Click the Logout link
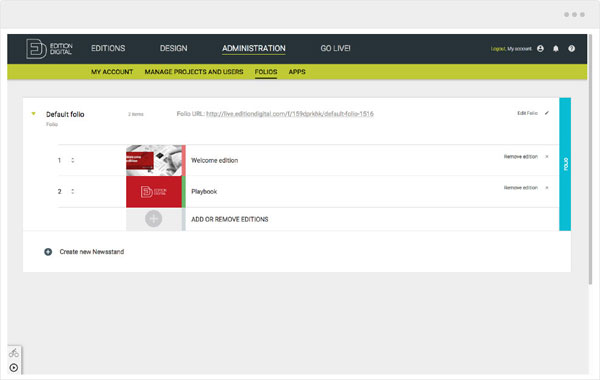This screenshot has width=600, height=380. click(x=498, y=49)
